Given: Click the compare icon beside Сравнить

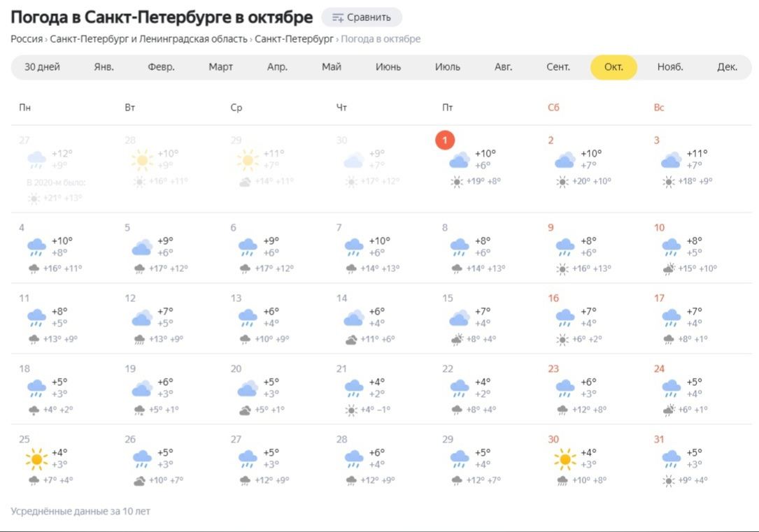Looking at the screenshot, I should (x=338, y=17).
